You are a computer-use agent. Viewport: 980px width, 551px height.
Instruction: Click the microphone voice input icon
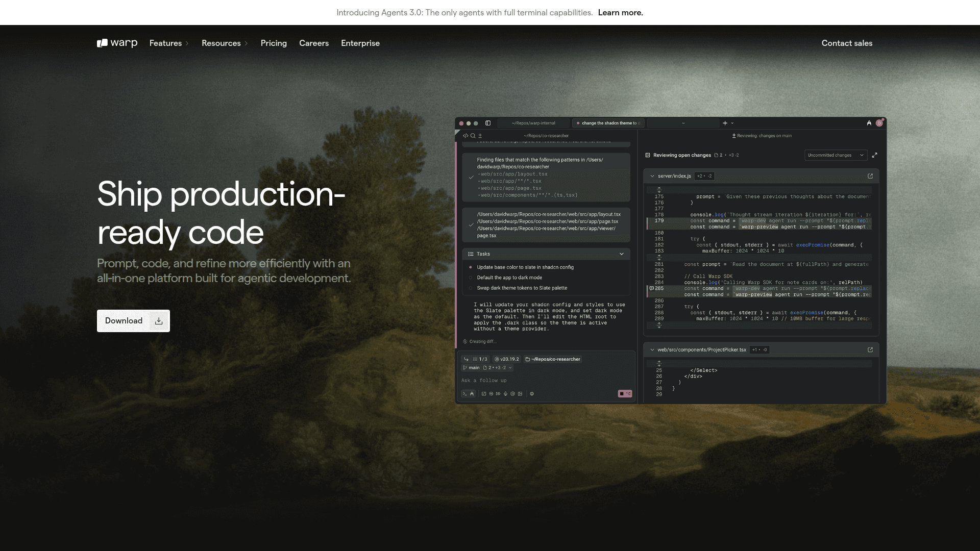(505, 394)
